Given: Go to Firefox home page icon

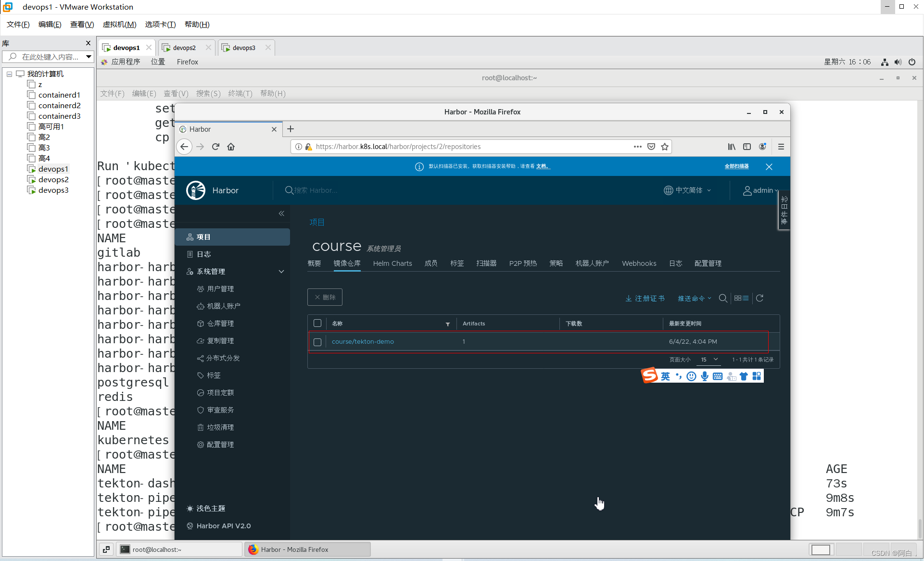Looking at the screenshot, I should point(231,147).
